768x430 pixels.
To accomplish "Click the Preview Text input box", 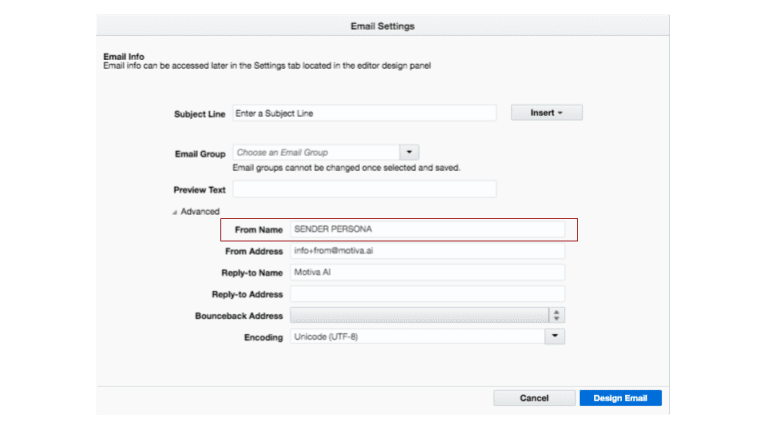I will point(364,189).
